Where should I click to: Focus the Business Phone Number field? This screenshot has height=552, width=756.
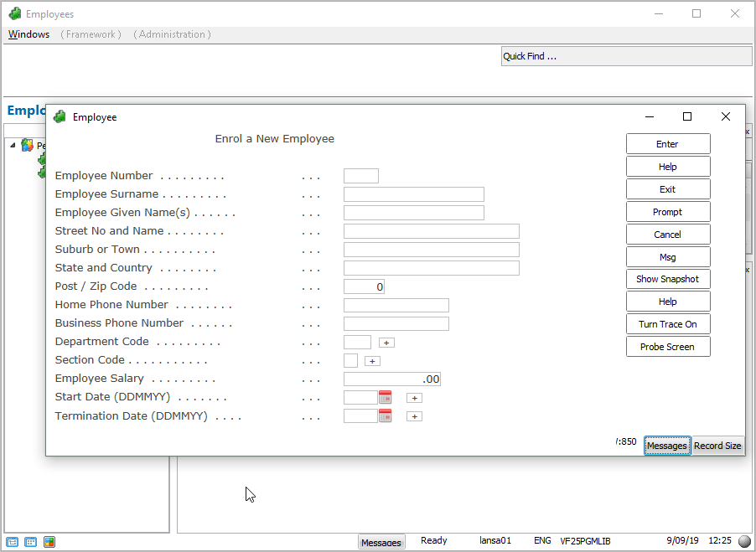click(396, 323)
